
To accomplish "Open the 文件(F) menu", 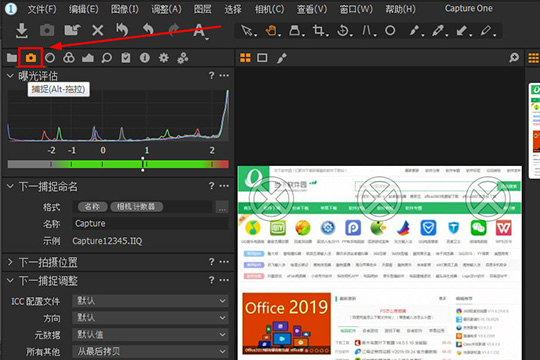I will click(42, 9).
